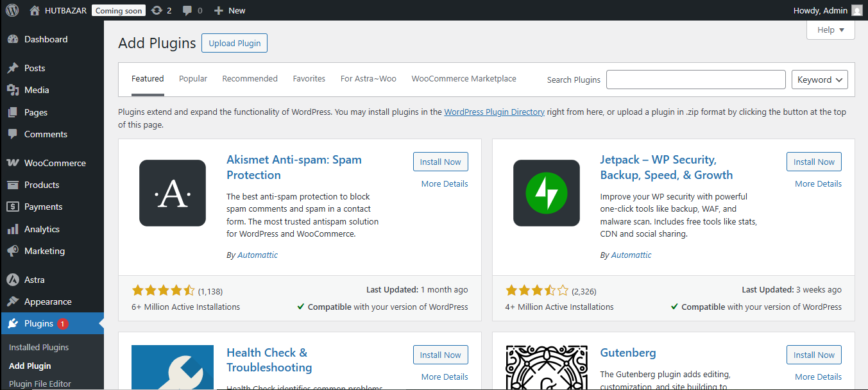
Task: View More Details for Jetpack
Action: 817,183
